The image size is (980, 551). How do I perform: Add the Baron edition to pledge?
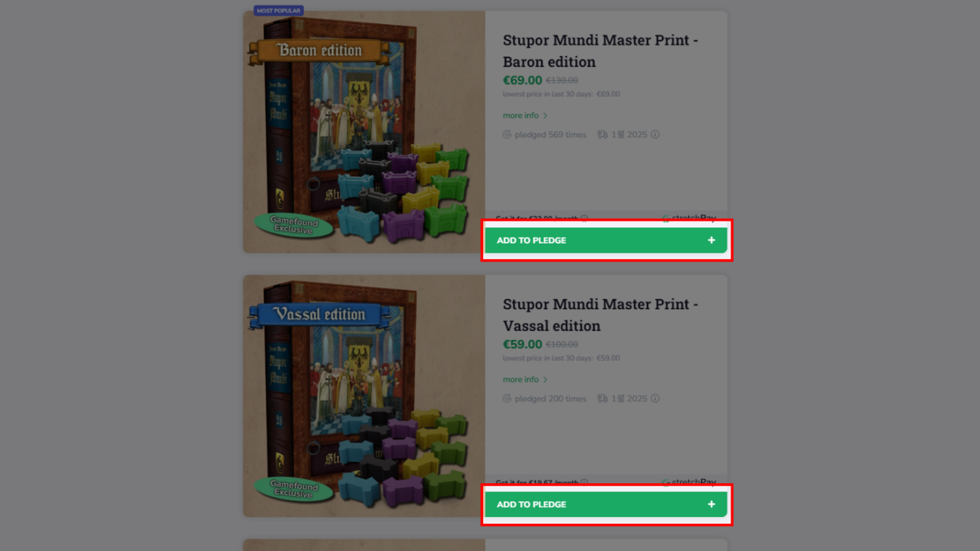606,240
